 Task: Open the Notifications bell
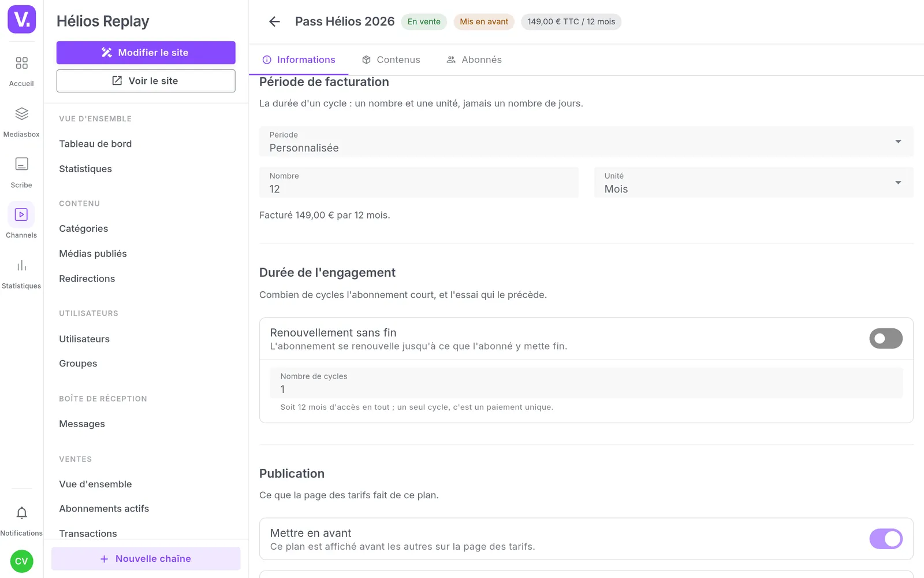click(21, 520)
